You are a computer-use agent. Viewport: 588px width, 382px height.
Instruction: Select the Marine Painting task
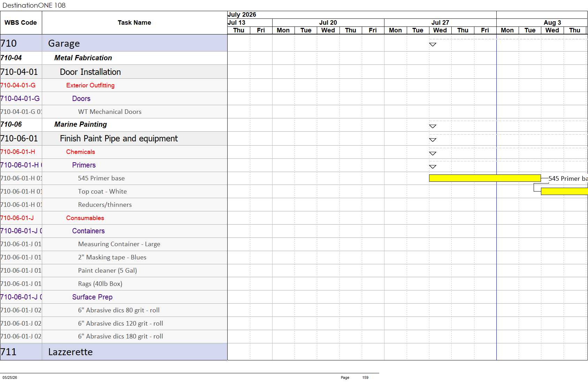click(81, 124)
